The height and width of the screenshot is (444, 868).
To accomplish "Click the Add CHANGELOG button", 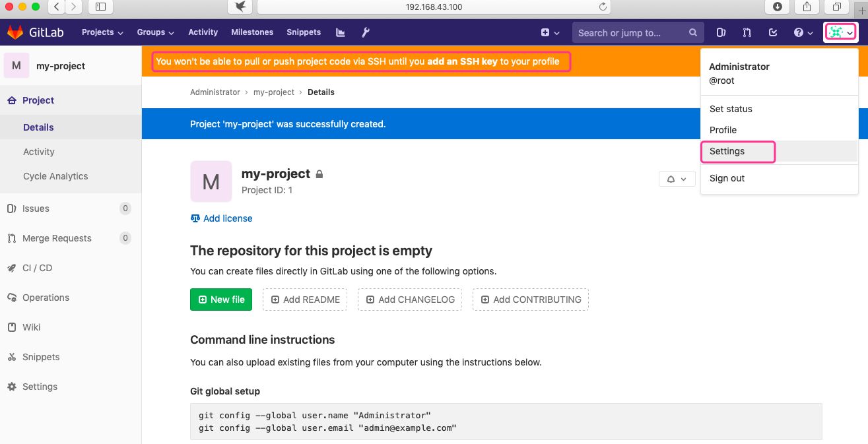I will [x=410, y=300].
